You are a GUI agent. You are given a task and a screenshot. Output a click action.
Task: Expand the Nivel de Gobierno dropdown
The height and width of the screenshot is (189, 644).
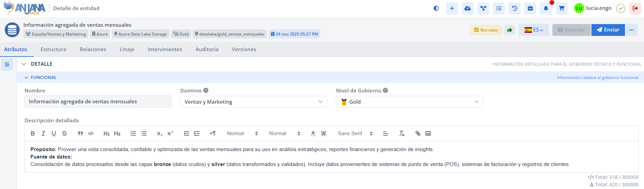pyautogui.click(x=409, y=102)
